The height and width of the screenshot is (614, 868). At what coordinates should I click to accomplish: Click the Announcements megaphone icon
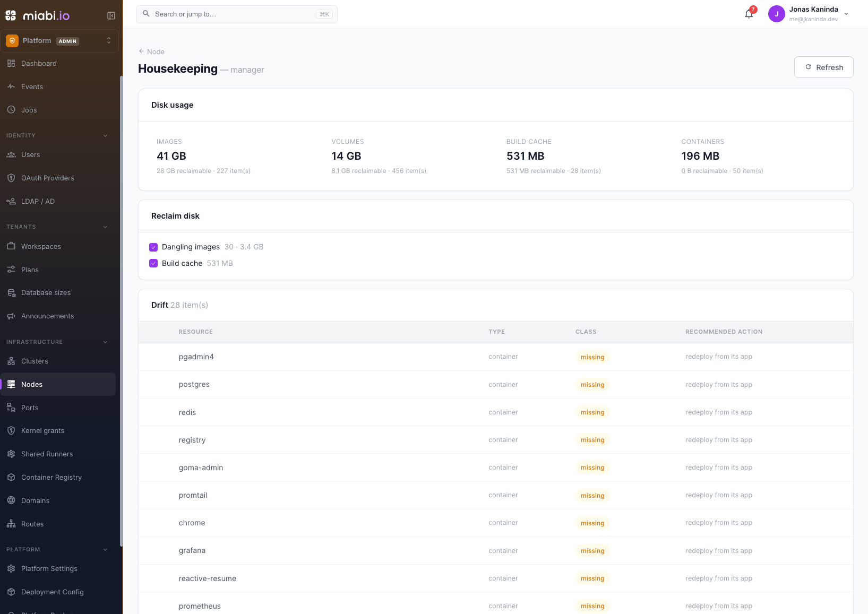click(x=11, y=316)
